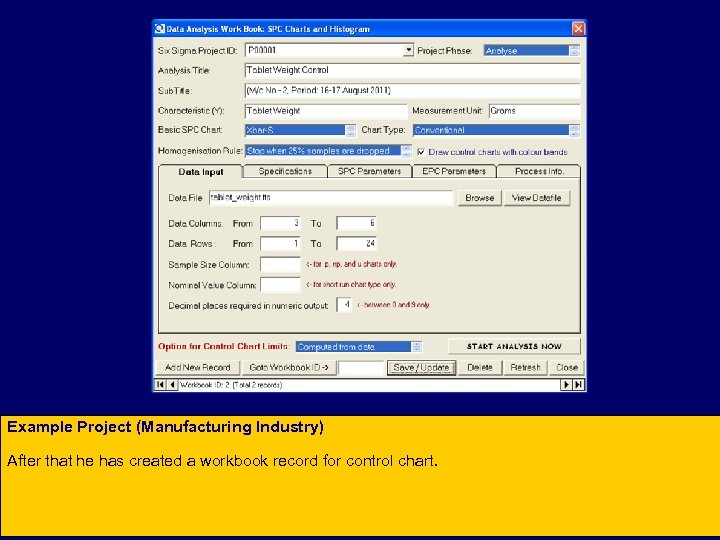The width and height of the screenshot is (720, 540).
Task: Click 'for short run chart type only' hint
Action: pyautogui.click(x=351, y=285)
